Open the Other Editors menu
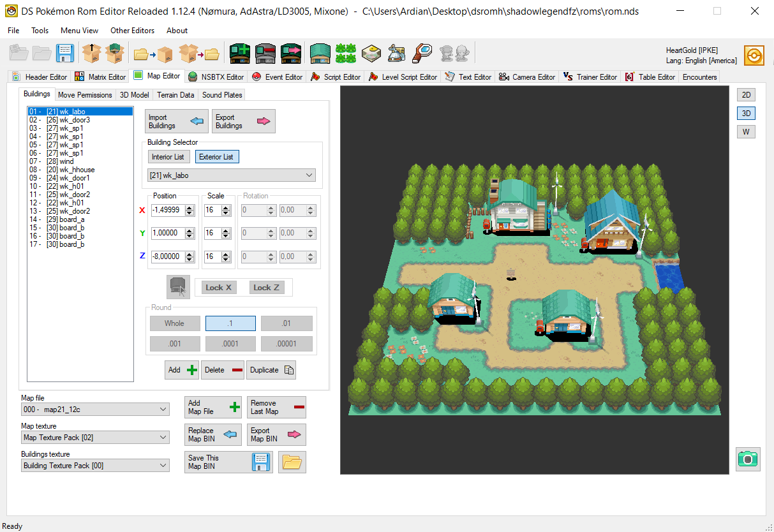 point(132,31)
